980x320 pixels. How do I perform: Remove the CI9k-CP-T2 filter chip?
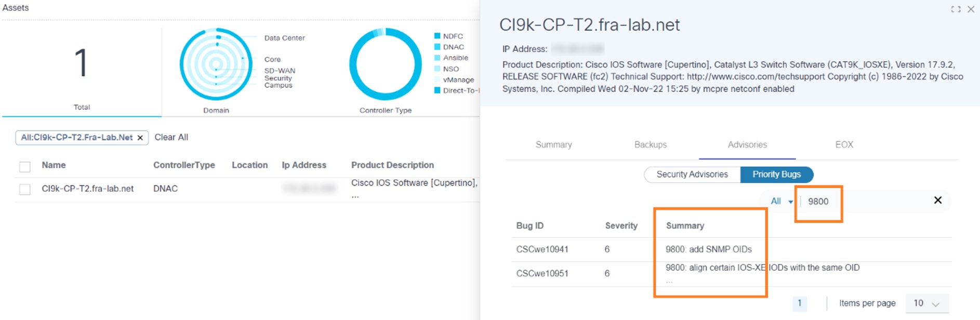pyautogui.click(x=140, y=138)
